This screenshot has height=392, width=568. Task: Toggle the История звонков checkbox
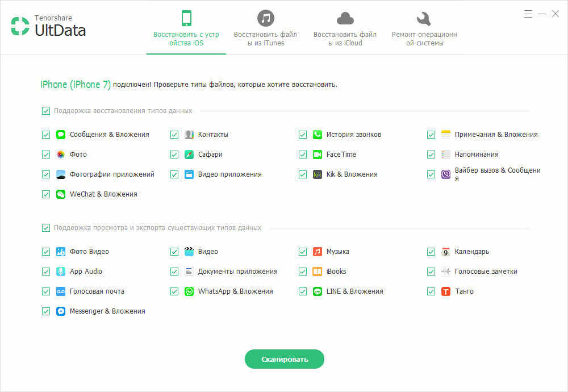coord(303,135)
